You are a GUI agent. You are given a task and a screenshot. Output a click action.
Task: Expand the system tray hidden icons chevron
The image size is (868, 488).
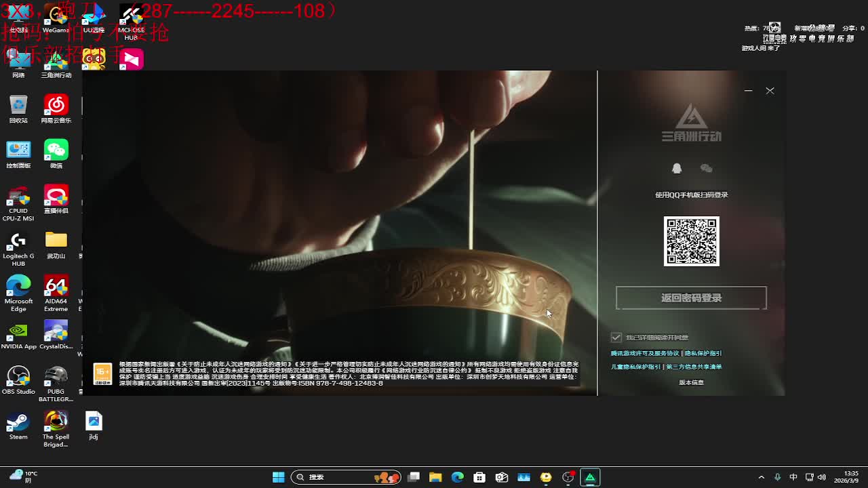click(x=761, y=477)
